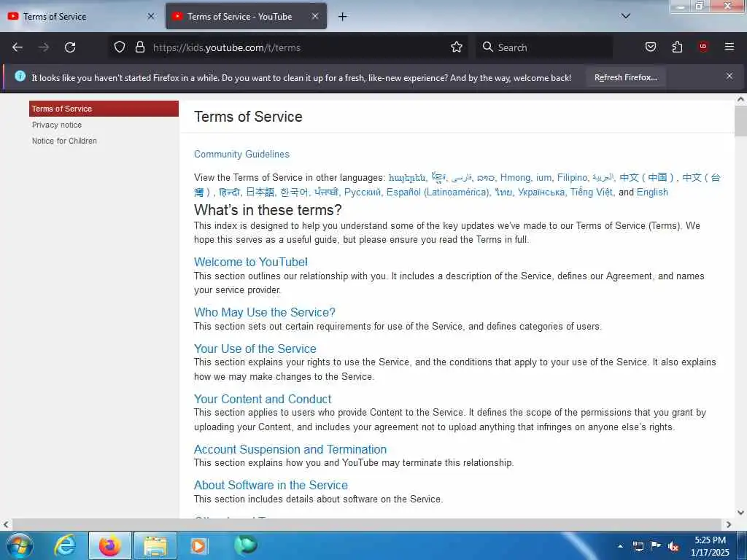This screenshot has height=560, width=747.
Task: Open the Welcome to YouTube! section link
Action: [251, 262]
